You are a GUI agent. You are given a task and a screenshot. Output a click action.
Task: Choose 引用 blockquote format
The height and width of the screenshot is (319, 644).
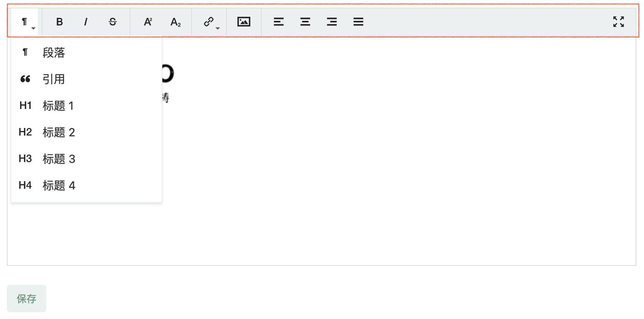[x=54, y=79]
